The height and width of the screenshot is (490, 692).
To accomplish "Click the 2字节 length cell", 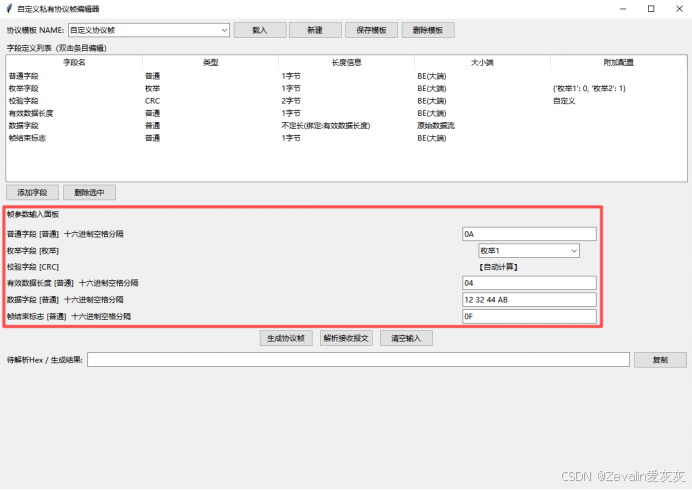I will (x=291, y=101).
